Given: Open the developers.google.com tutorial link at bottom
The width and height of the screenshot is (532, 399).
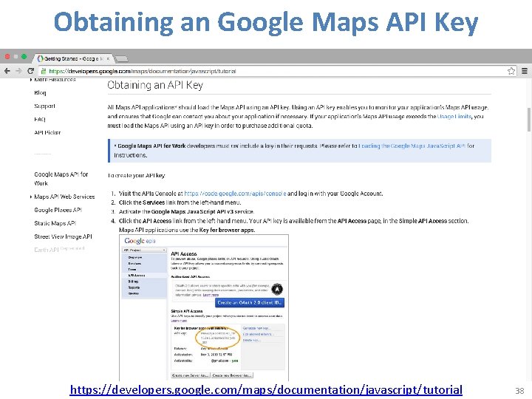Looking at the screenshot, I should coord(266,389).
